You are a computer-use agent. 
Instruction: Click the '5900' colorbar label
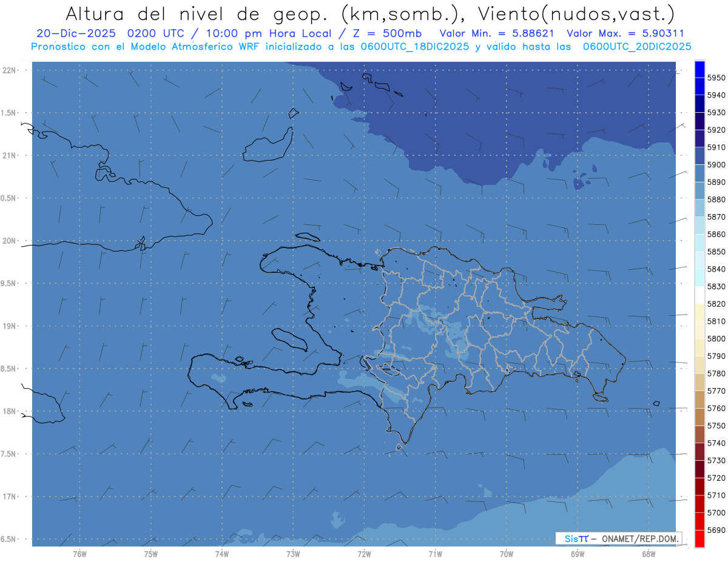(x=716, y=164)
